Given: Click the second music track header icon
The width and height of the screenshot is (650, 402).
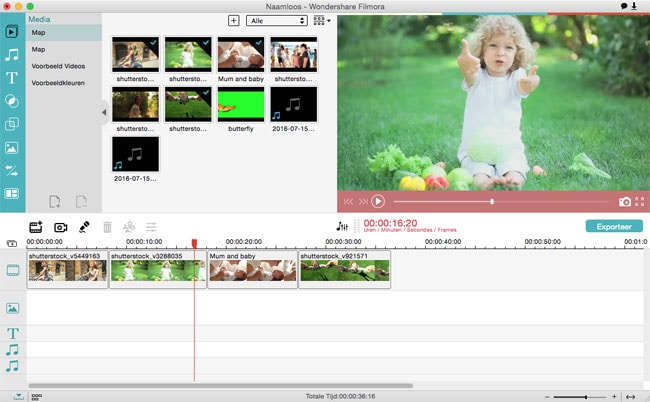Looking at the screenshot, I should tap(12, 366).
